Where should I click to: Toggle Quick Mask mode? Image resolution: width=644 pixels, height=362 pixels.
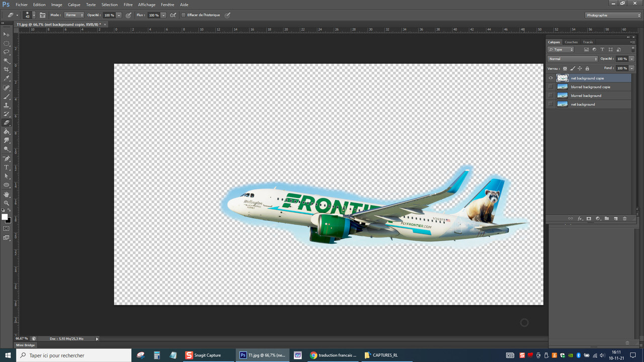pos(7,228)
